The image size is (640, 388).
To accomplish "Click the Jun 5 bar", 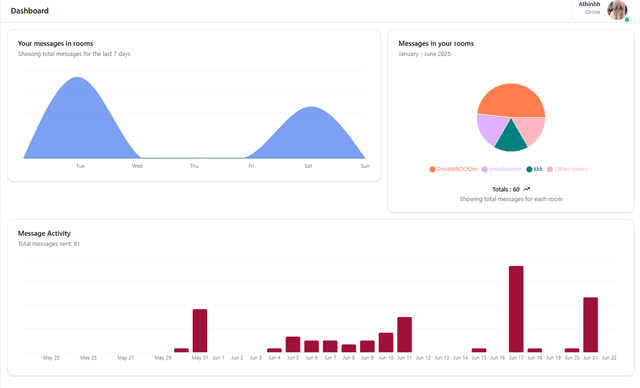I will coord(293,344).
